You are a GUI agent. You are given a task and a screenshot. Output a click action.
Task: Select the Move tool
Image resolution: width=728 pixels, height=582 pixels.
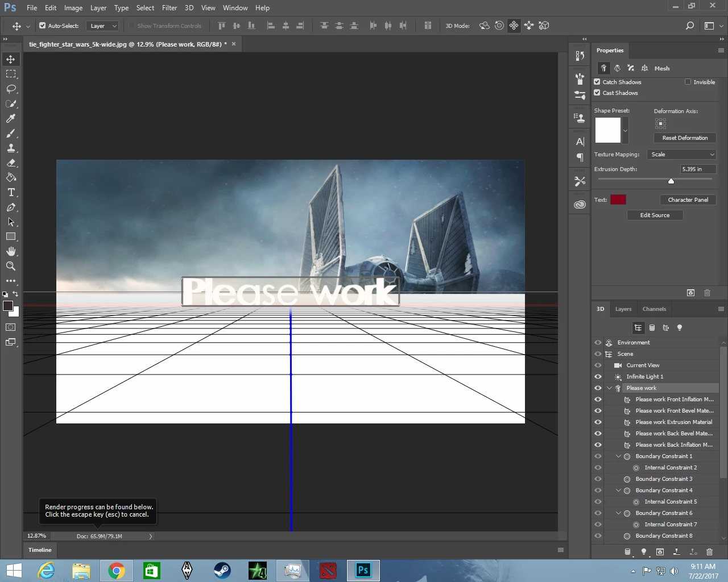[11, 59]
